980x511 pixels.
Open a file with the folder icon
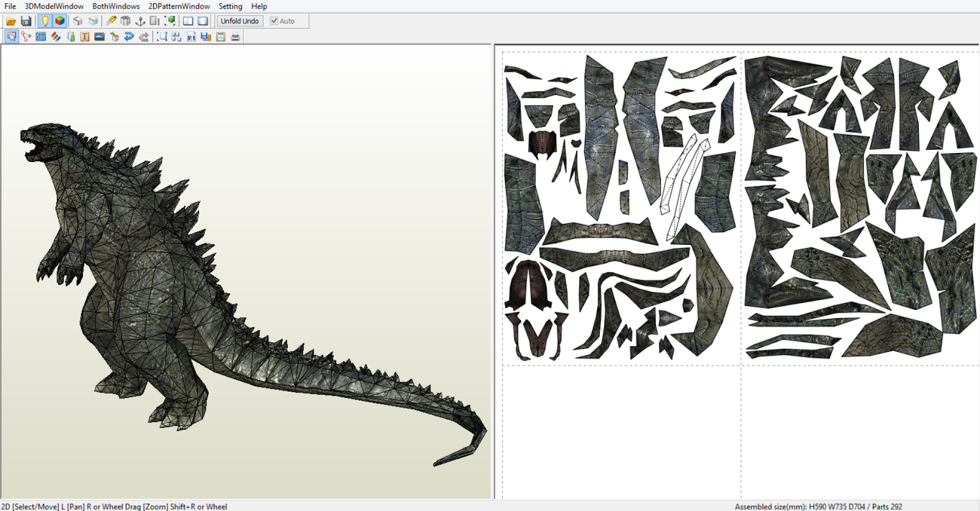(x=11, y=21)
